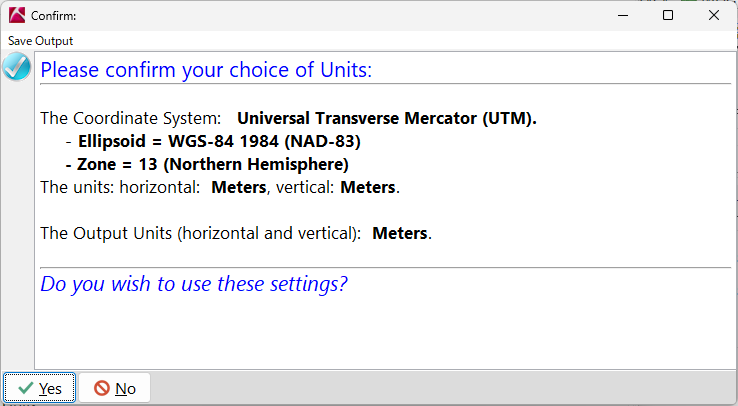
Task: Click the blue checkmark confirmation icon
Action: (17, 67)
